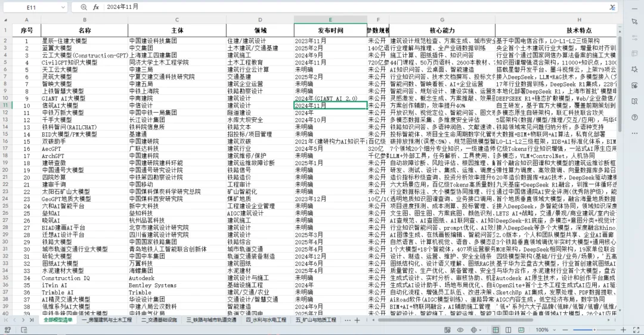This screenshot has width=644, height=335.
Task: Select column G header
Action: (442, 20)
